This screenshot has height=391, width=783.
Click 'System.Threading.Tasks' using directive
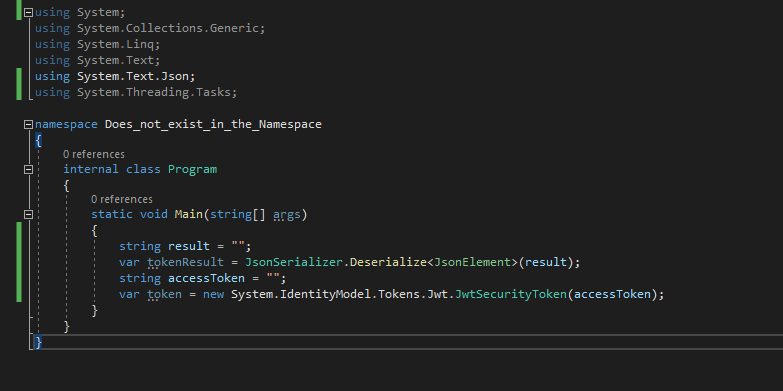coord(154,92)
